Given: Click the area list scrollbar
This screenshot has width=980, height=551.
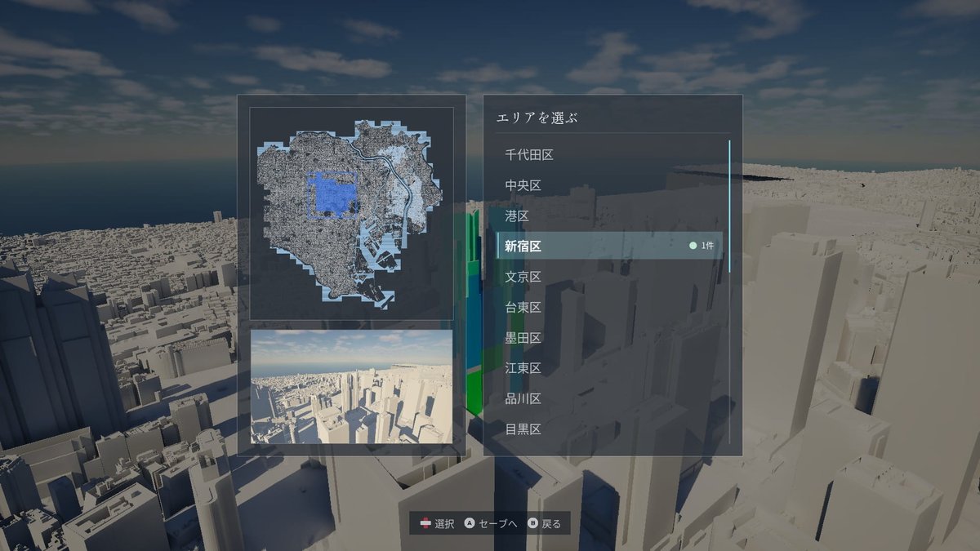Looking at the screenshot, I should (x=730, y=207).
